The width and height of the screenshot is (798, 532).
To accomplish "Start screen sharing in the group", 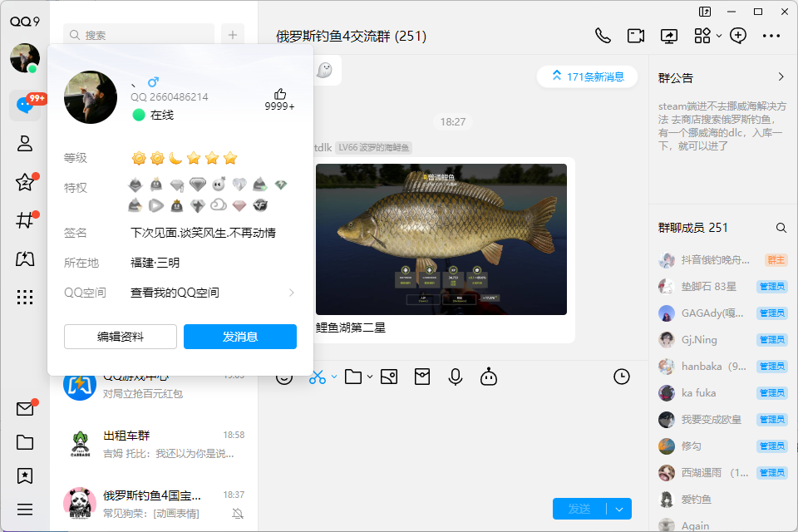I will pos(668,36).
